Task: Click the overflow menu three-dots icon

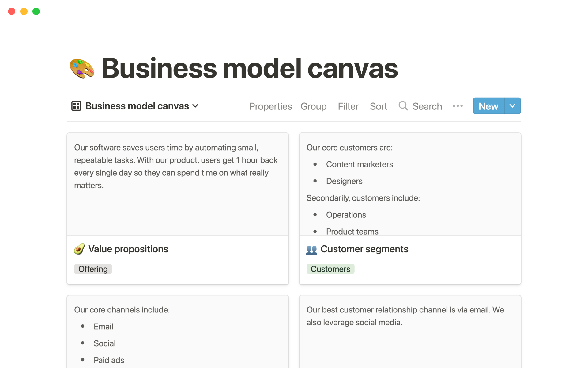Action: tap(458, 105)
